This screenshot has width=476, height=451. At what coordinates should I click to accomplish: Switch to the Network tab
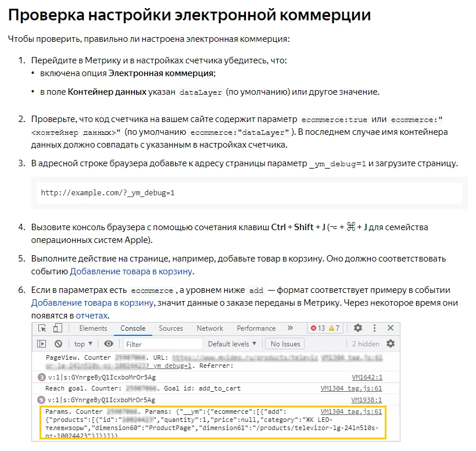click(210, 328)
